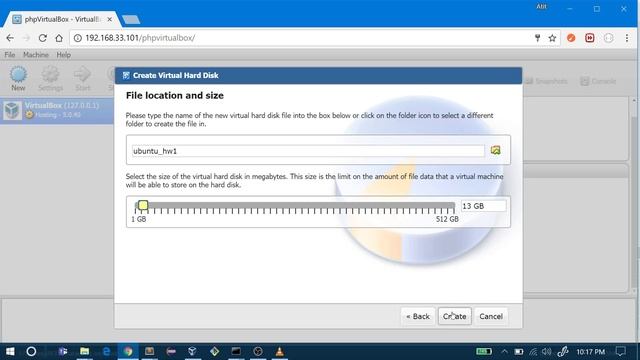Click the grey globe extension icon
Image resolution: width=640 pixels, height=360 pixels.
[608, 38]
